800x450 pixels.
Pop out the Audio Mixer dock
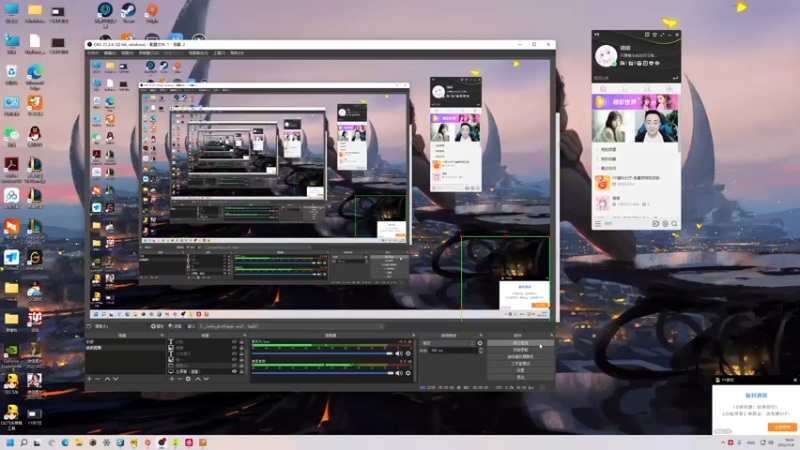(x=413, y=335)
